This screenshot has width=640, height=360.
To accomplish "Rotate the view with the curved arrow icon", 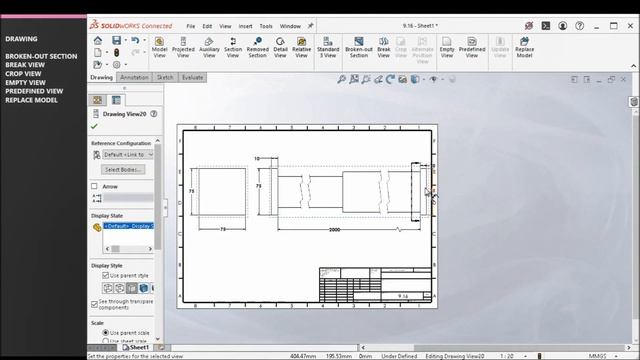I will 390,79.
